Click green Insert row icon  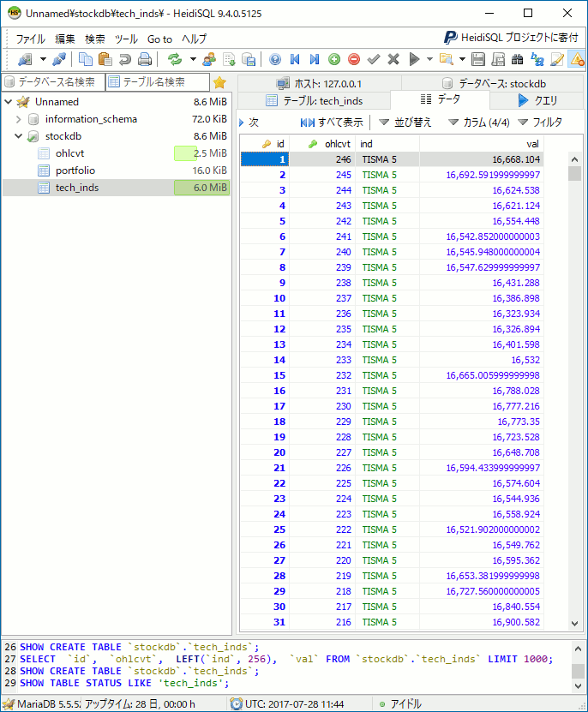coord(334,59)
